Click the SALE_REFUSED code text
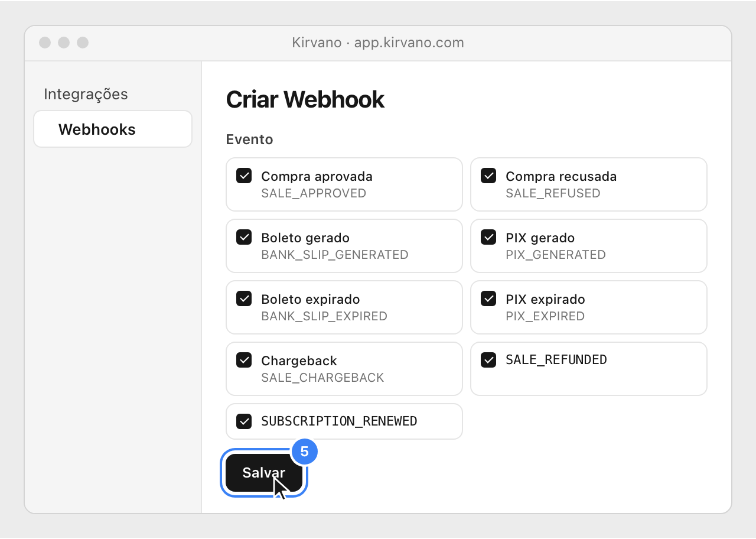The image size is (756, 539). [x=553, y=193]
